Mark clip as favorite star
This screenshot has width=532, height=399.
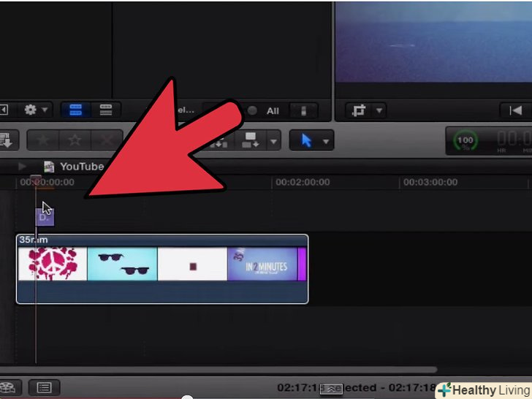tap(43, 140)
